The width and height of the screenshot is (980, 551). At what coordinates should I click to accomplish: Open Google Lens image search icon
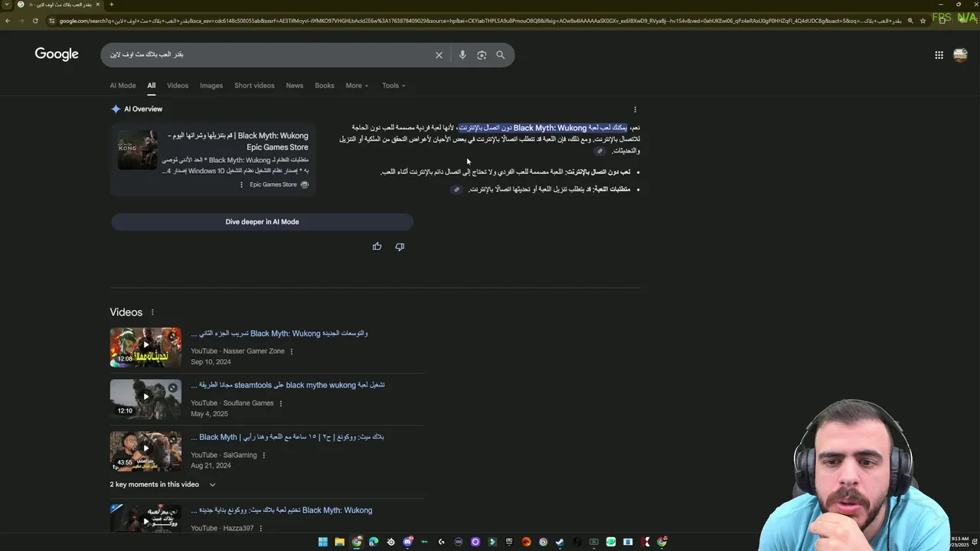482,55
